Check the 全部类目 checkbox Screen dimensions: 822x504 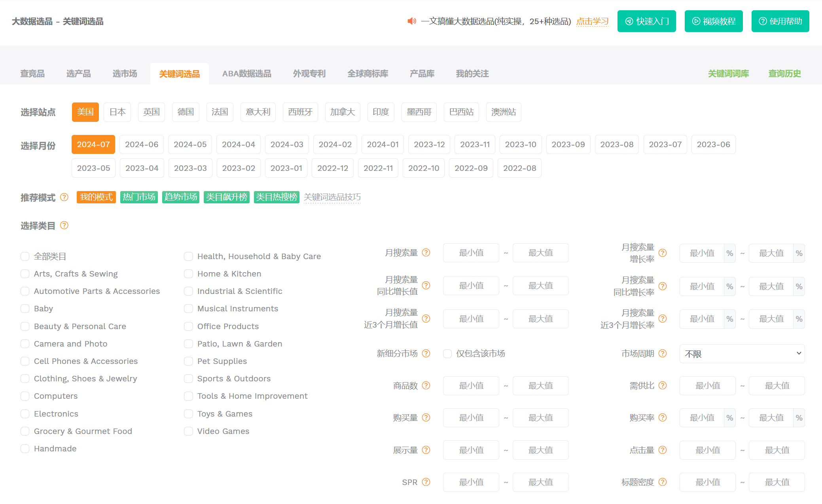[25, 256]
